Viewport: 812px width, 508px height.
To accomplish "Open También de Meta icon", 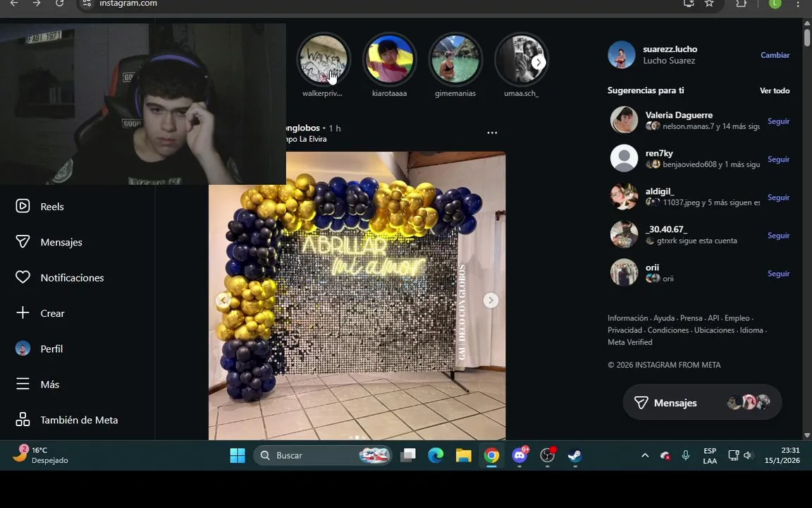I will click(23, 419).
